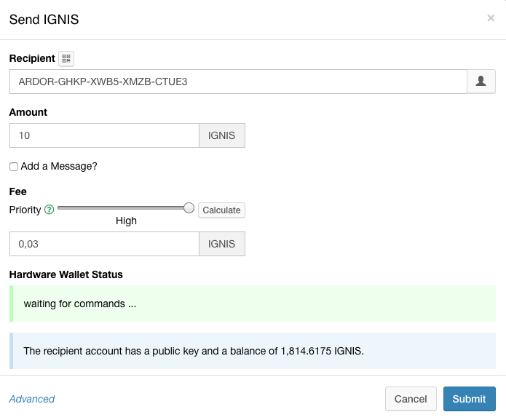
Task: Focus the Amount input field
Action: [104, 135]
